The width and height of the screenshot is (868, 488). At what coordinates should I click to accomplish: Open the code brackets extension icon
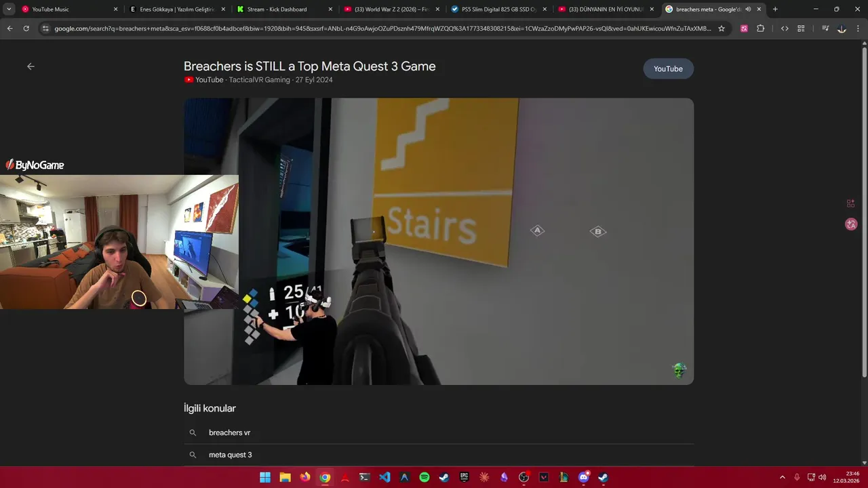[785, 28]
